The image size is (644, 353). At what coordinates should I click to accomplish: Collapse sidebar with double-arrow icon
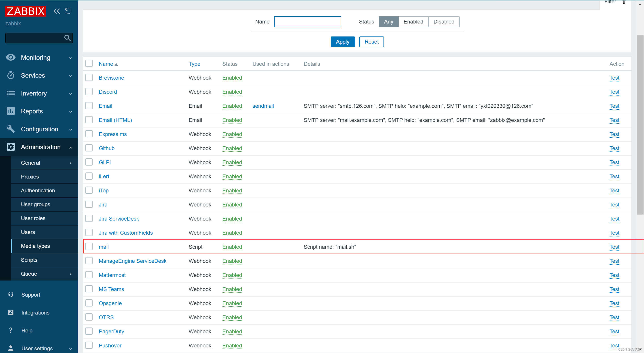(57, 11)
